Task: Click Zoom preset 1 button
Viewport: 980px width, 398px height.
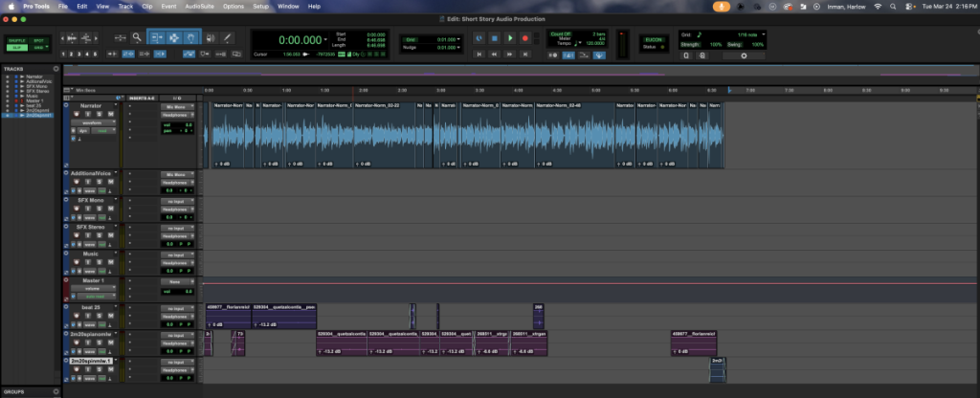Action: 64,55
